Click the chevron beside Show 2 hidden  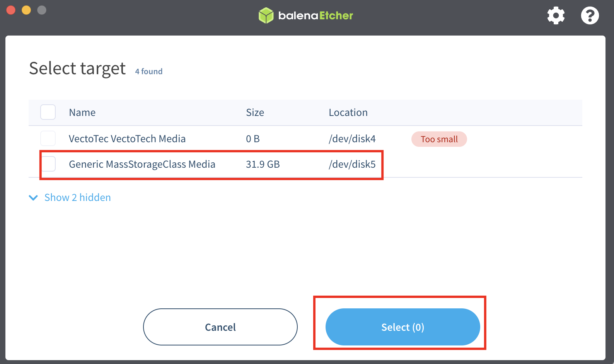(x=34, y=198)
